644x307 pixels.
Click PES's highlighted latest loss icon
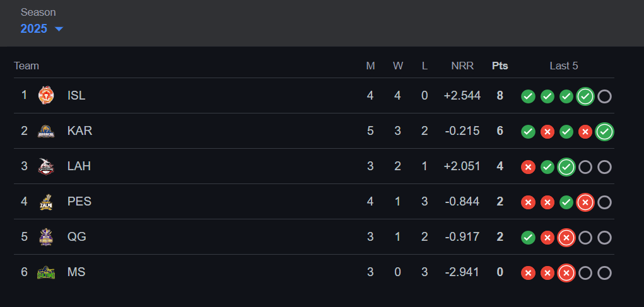(585, 202)
